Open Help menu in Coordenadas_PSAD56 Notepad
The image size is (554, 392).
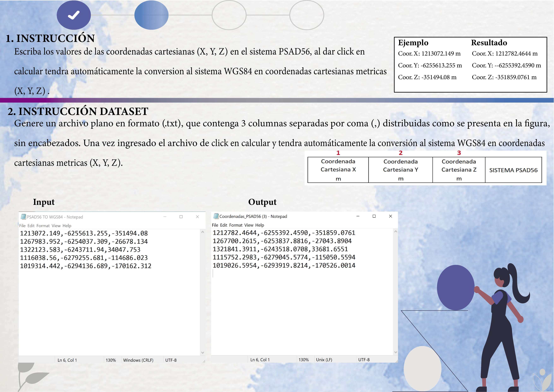click(x=259, y=225)
